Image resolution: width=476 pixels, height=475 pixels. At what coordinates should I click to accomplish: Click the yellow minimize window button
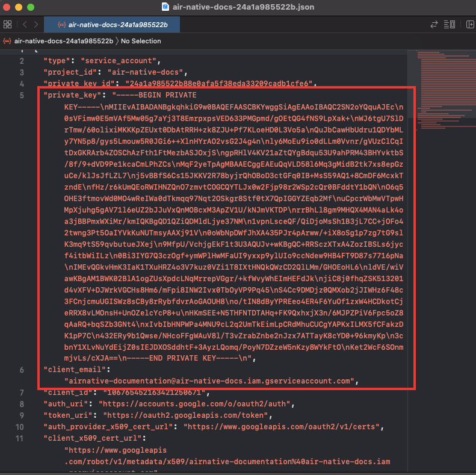(19, 7)
